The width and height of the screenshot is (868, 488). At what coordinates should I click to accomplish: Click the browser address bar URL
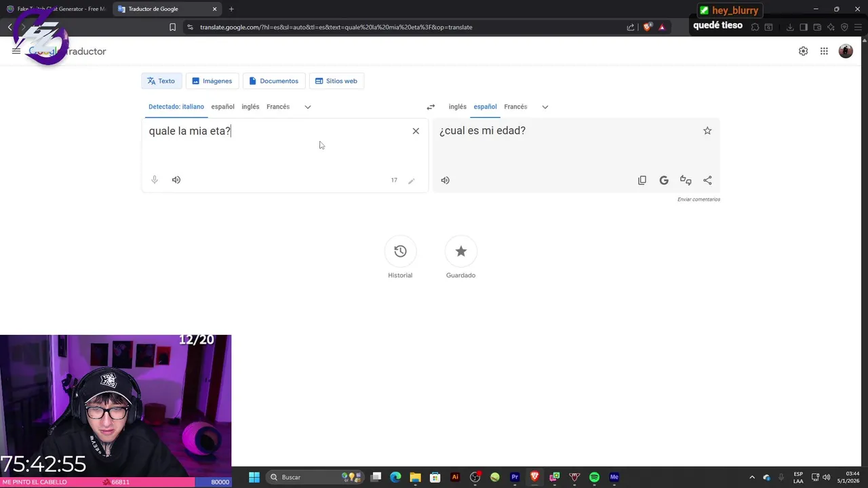tap(336, 27)
